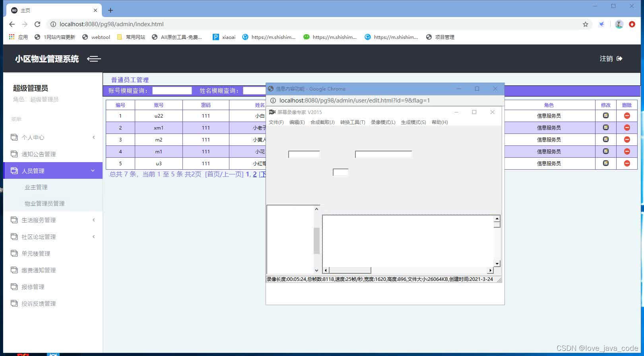This screenshot has width=644, height=356.
Task: Select 物业管理员管理 submenu item
Action: point(45,203)
